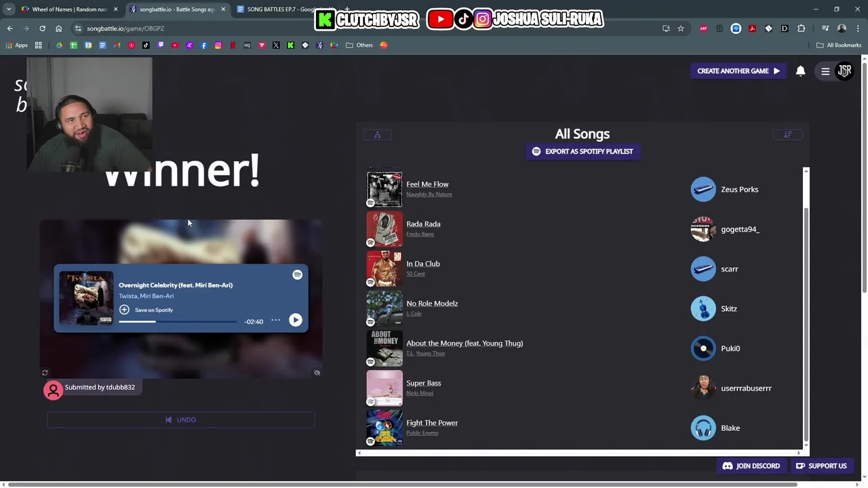Click the JSR profile avatar

pos(844,70)
